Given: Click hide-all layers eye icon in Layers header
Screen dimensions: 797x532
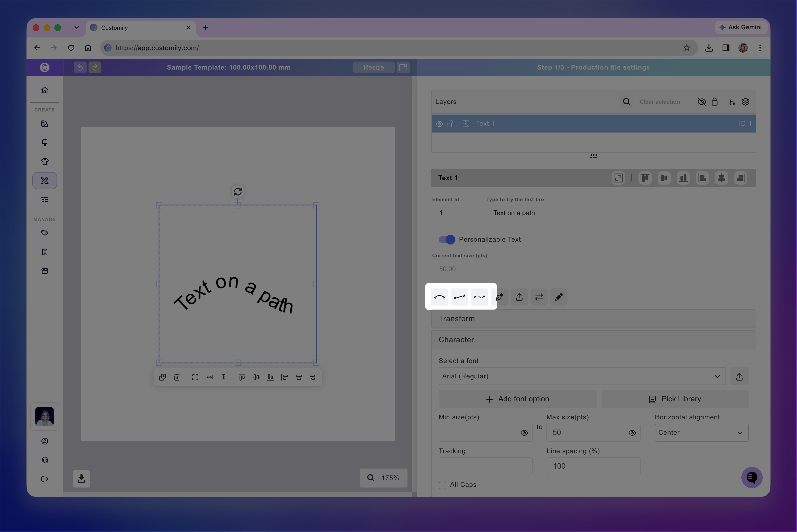Looking at the screenshot, I should (x=702, y=102).
